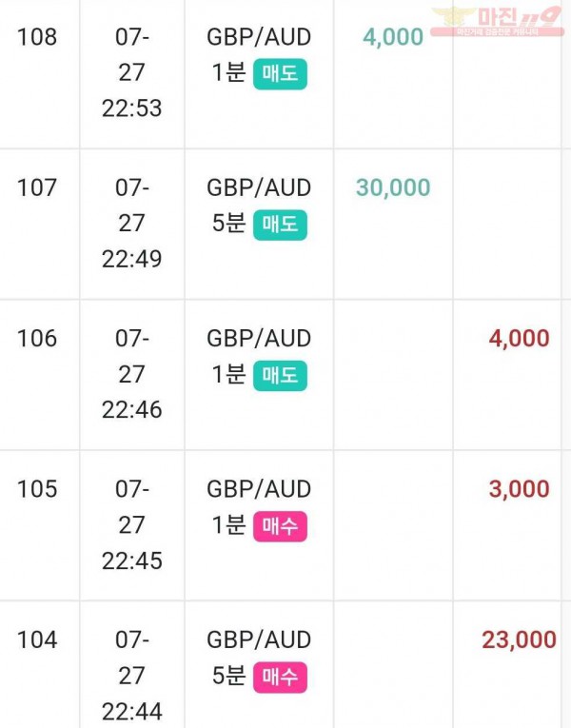
Task: Click the 매도 badge in row 108
Action: tap(280, 74)
